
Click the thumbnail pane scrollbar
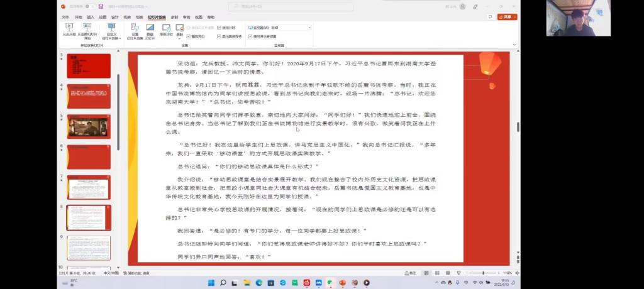(x=118, y=112)
